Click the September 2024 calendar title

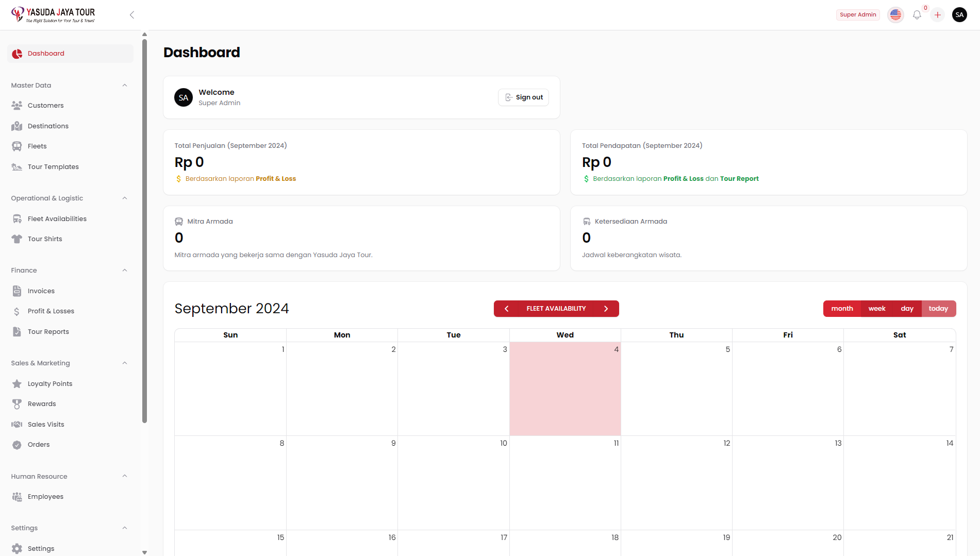231,309
